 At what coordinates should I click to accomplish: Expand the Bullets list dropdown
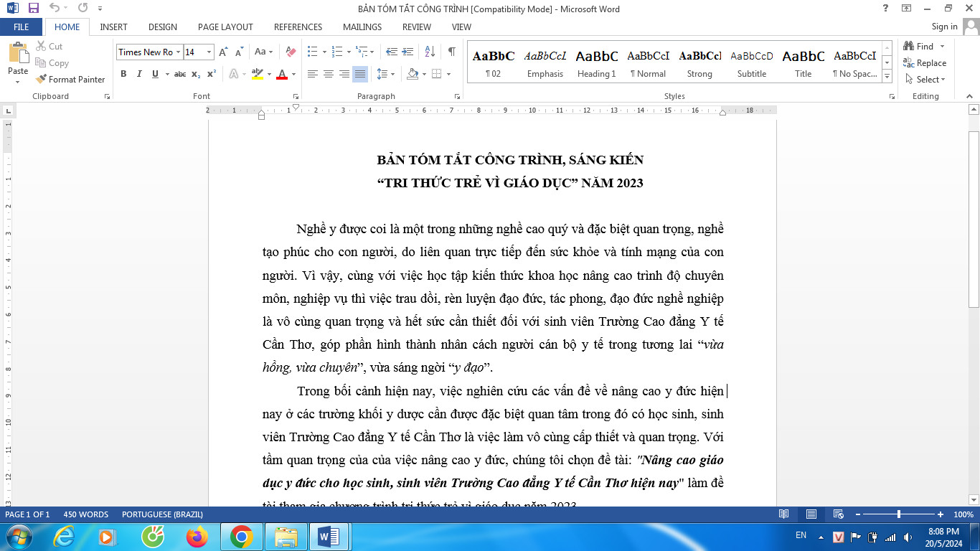[x=324, y=52]
